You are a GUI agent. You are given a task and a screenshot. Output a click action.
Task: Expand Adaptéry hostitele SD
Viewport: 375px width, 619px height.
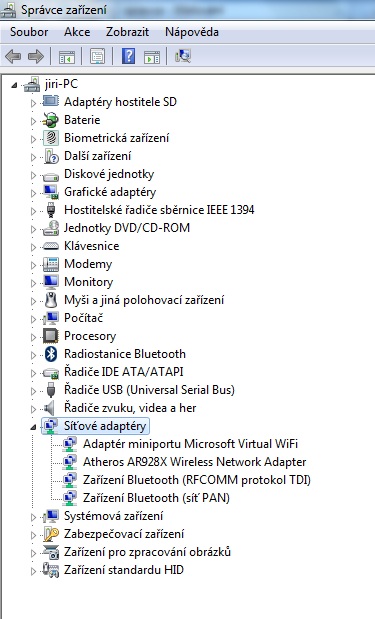coord(33,103)
